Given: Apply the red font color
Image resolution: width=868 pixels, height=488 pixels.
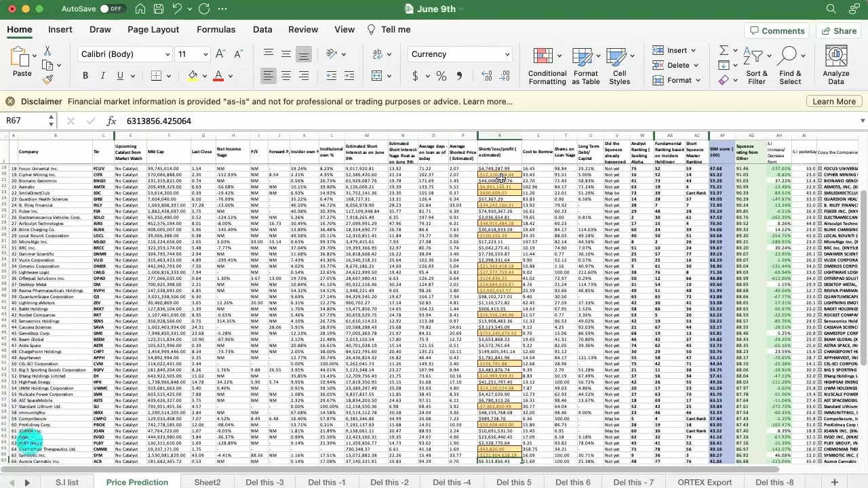Looking at the screenshot, I should [x=218, y=76].
